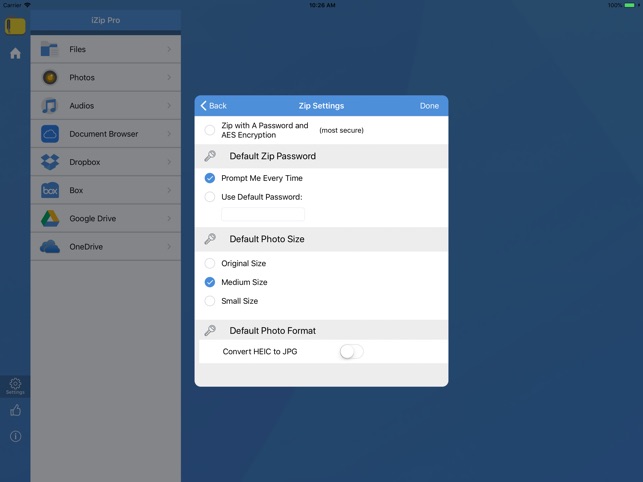Expand the Document Browser row chevron

(169, 134)
